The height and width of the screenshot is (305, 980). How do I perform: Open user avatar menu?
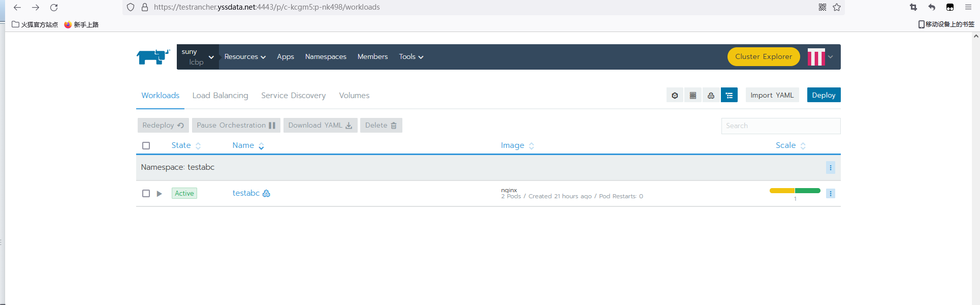[x=816, y=57]
